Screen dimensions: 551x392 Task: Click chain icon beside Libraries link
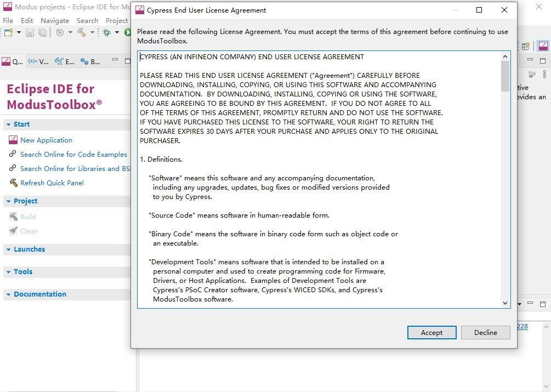coord(13,168)
